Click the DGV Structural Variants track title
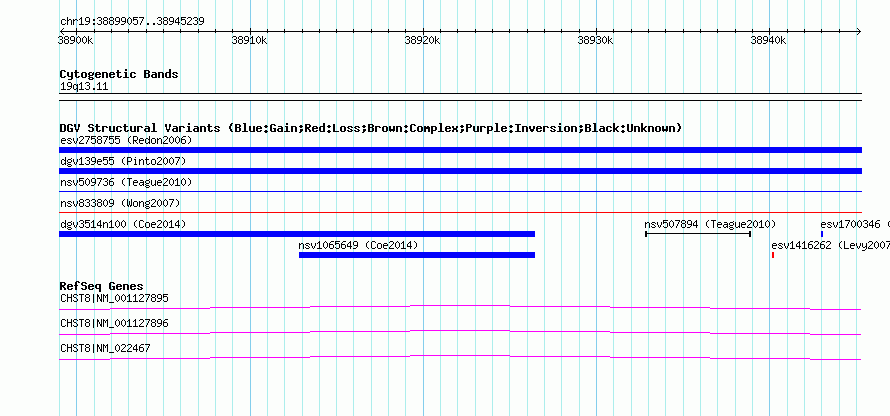The height and width of the screenshot is (416, 890). 371,128
